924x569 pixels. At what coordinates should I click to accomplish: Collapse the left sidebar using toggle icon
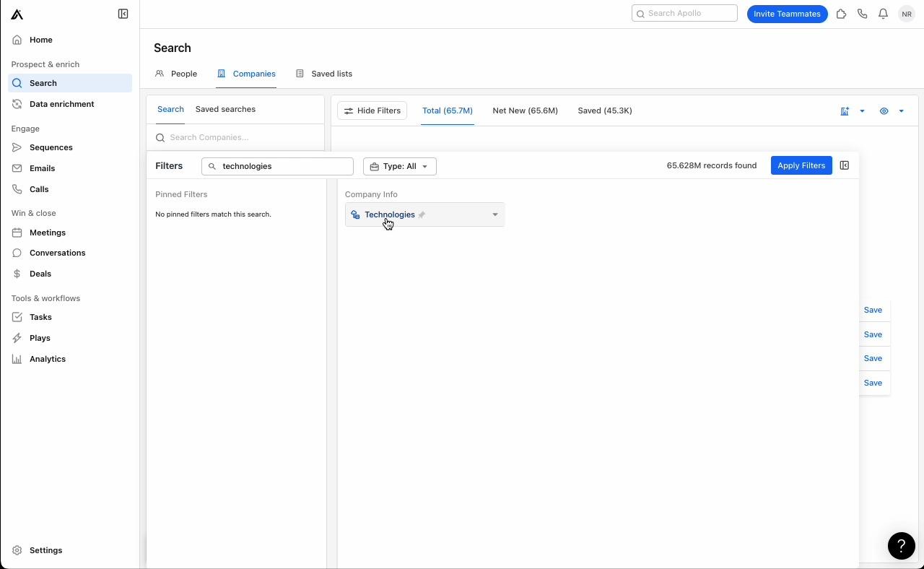[123, 14]
